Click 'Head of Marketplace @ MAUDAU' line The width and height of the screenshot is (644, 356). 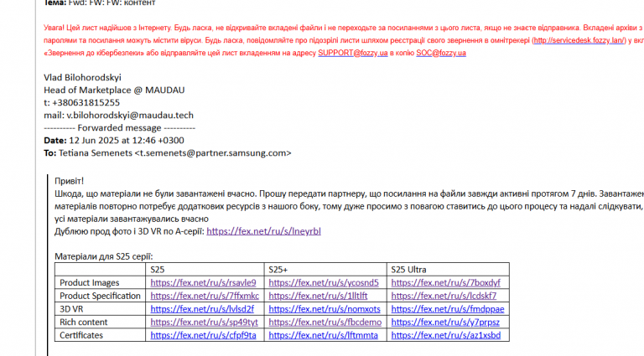pyautogui.click(x=114, y=90)
